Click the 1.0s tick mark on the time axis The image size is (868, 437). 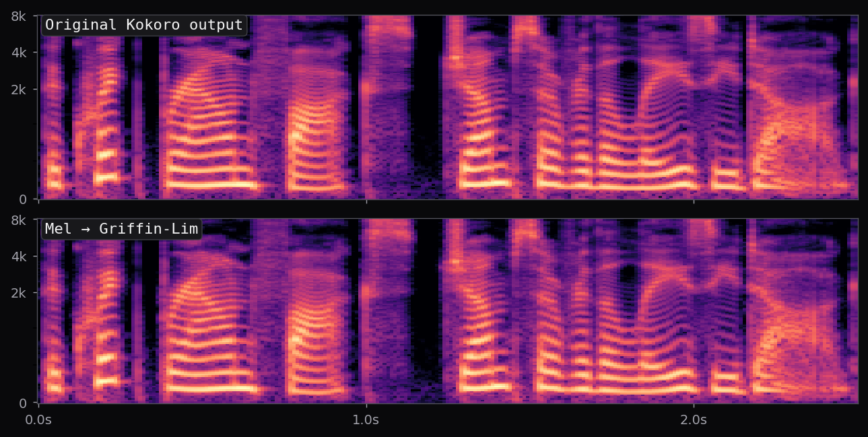(x=367, y=407)
